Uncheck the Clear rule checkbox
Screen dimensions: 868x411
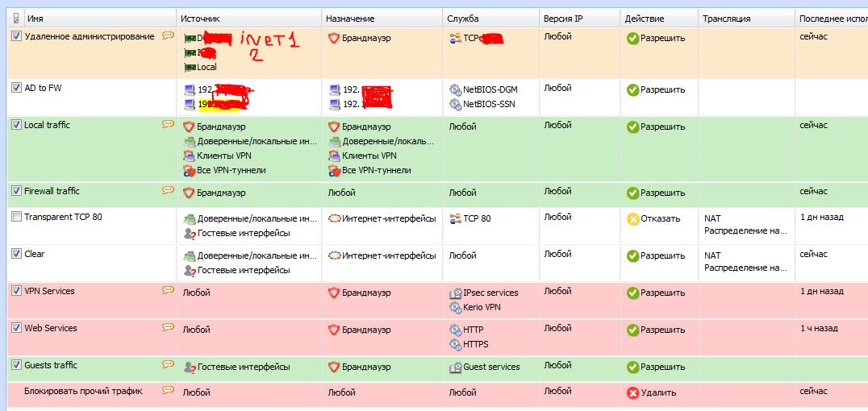17,254
